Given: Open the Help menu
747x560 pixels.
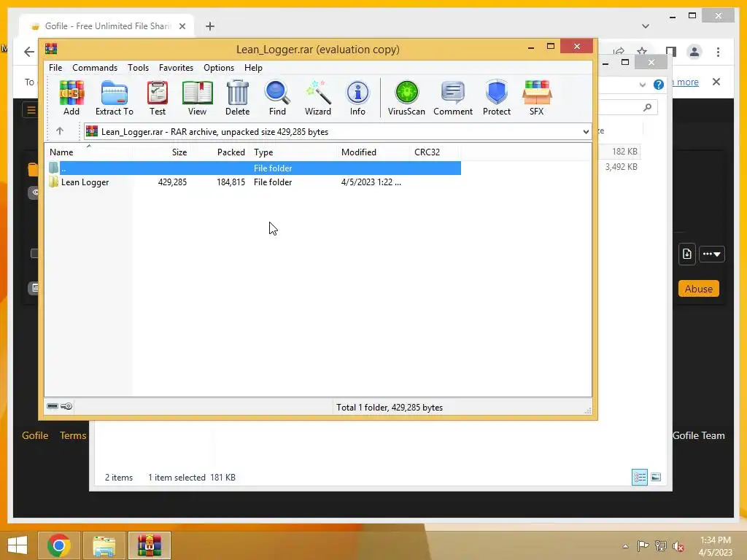Looking at the screenshot, I should 253,68.
